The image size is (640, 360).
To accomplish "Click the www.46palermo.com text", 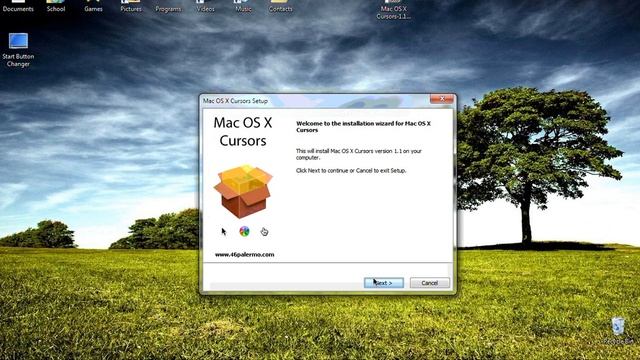I will tap(244, 255).
